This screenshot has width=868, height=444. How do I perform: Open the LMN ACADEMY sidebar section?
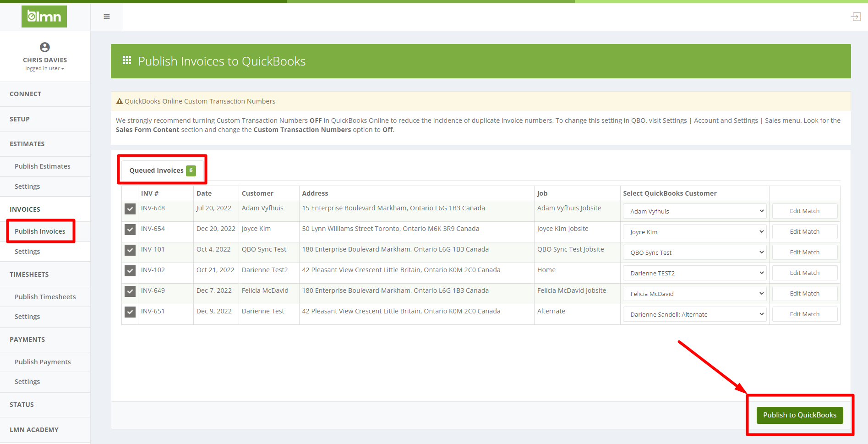coord(45,430)
